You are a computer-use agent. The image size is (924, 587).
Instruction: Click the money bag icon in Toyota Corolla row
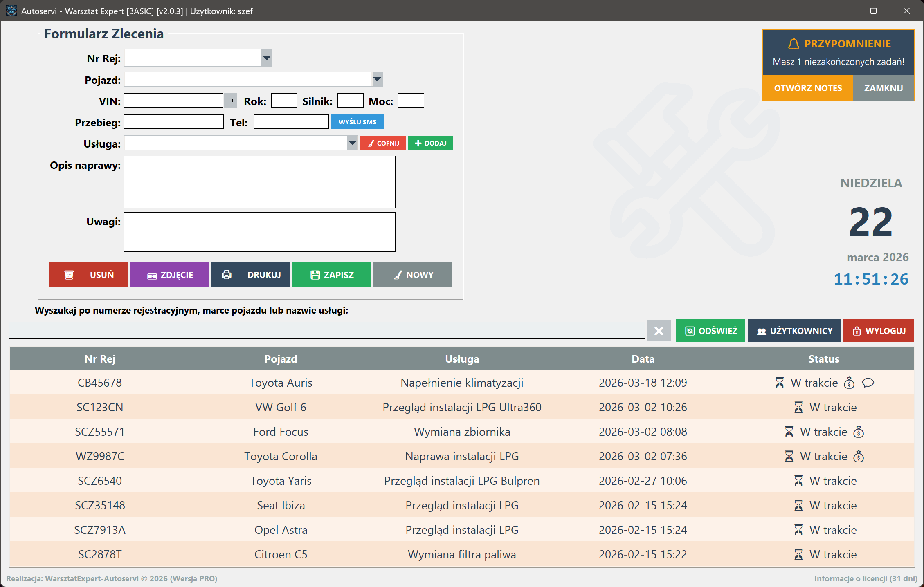point(859,456)
